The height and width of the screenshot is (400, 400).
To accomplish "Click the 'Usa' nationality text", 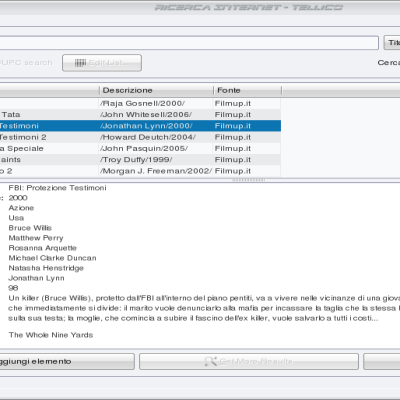I will (16, 218).
